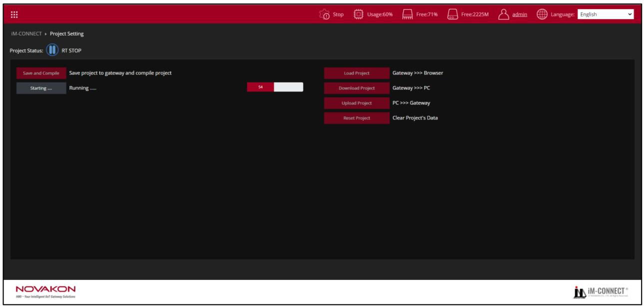This screenshot has width=644, height=306.
Task: Click the user profile icon
Action: pos(504,14)
